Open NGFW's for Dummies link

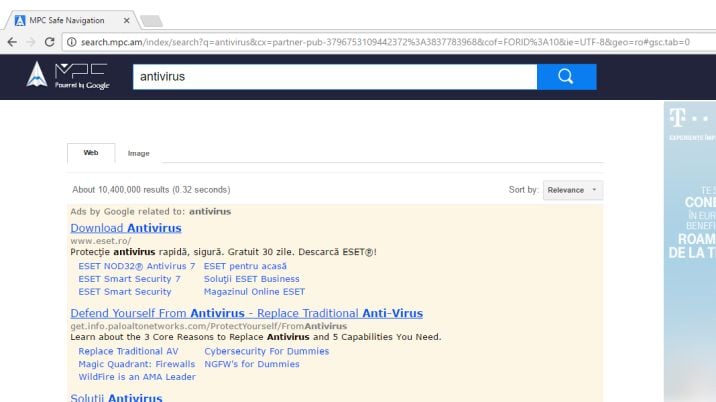pos(252,364)
